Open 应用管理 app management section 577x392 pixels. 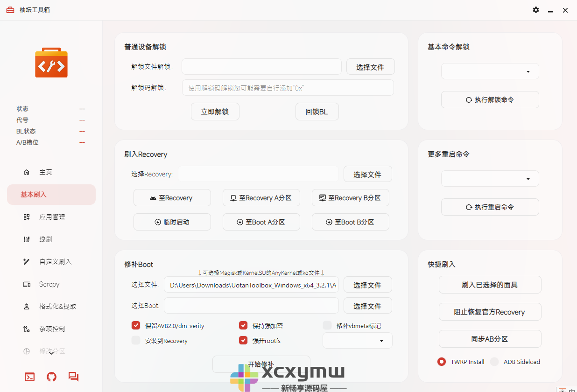pos(51,217)
